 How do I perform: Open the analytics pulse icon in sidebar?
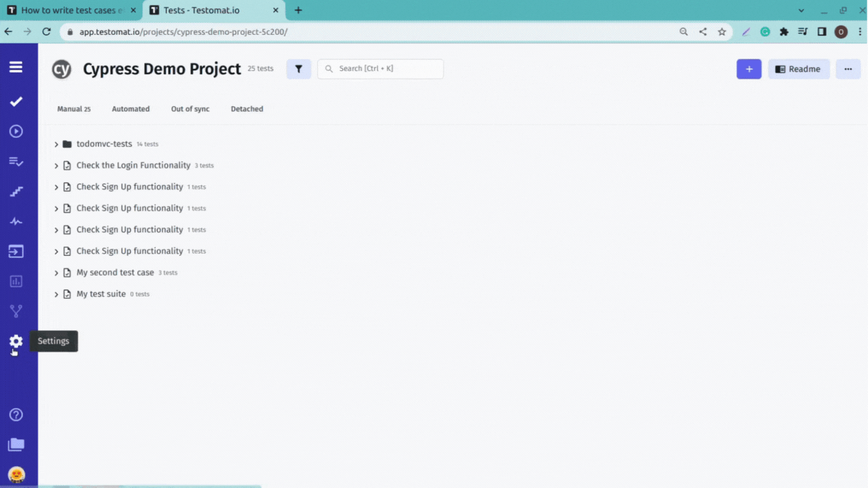pos(15,221)
